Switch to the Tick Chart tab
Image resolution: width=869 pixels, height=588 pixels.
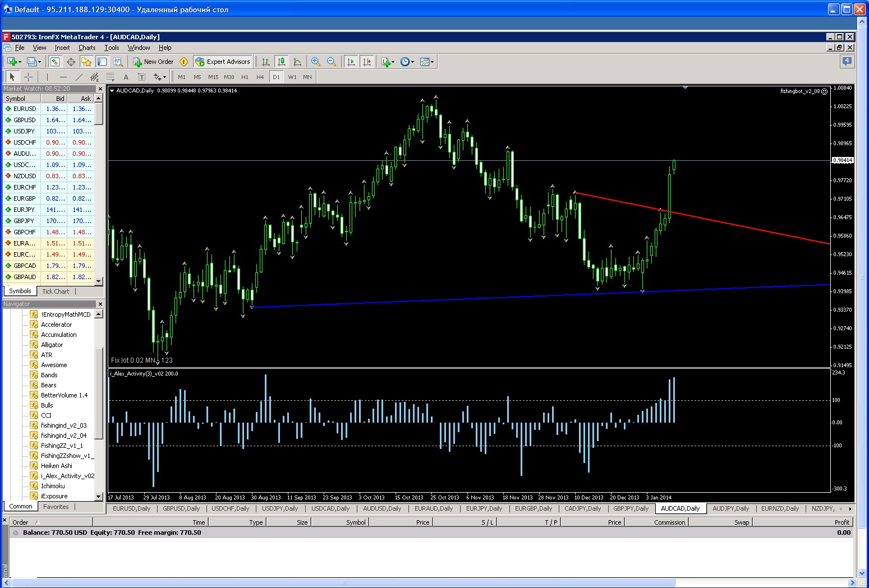56,291
